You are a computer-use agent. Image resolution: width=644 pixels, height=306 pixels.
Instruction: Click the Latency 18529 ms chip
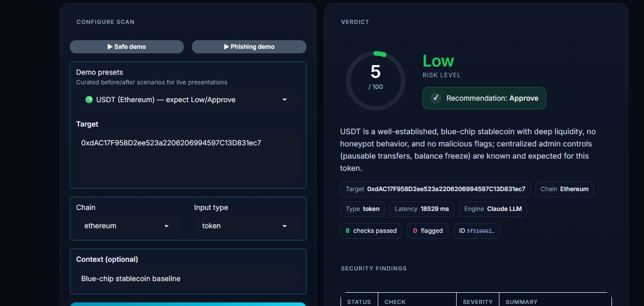422,209
